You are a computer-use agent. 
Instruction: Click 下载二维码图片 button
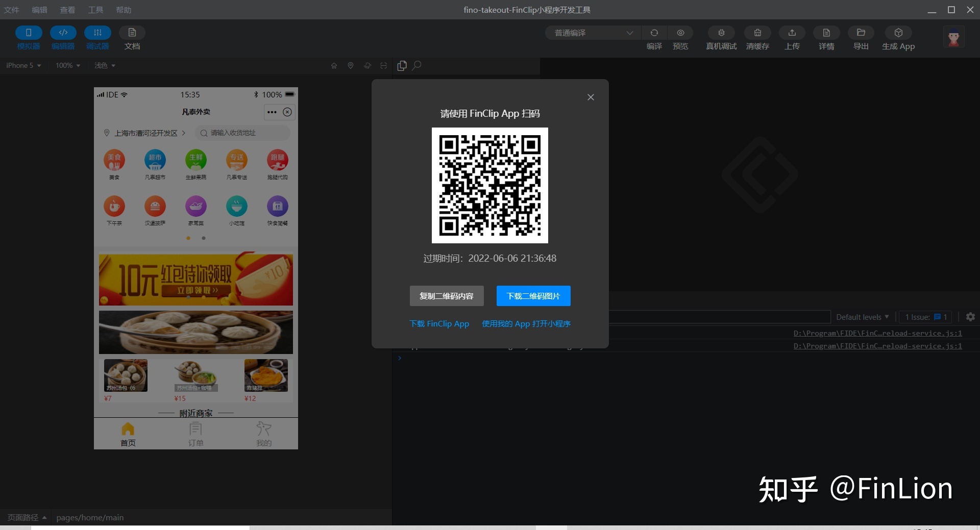click(533, 296)
